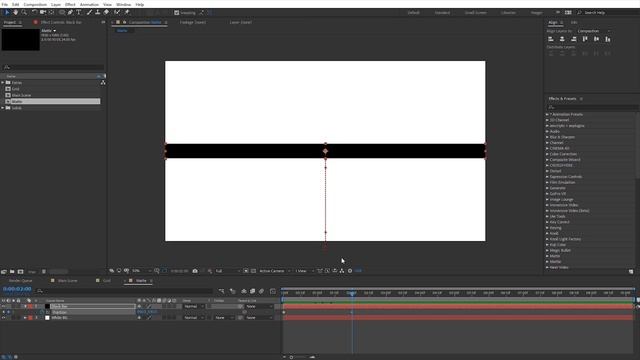Screen dimensions: 640x360
Task: Click the Align Bottom icon
Action: pyautogui.click(x=608, y=39)
